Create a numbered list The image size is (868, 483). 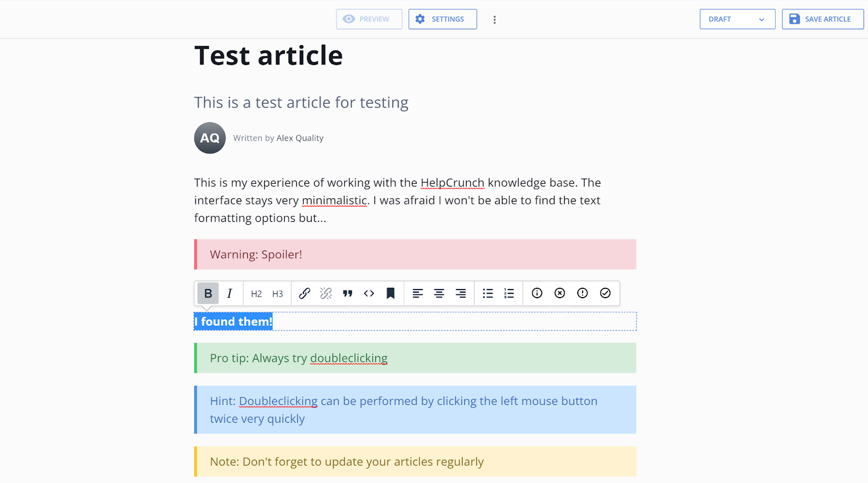509,293
